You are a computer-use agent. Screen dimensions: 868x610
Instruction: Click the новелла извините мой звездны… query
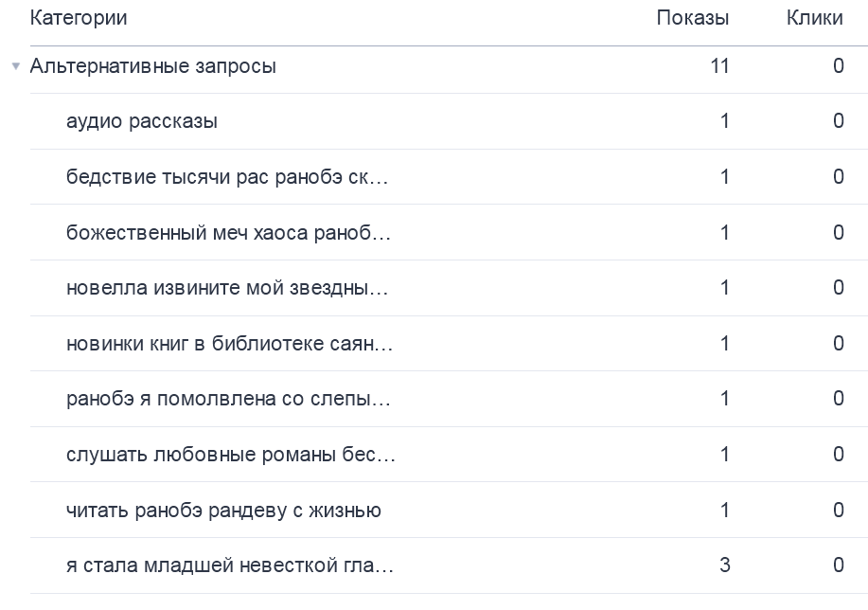[227, 288]
